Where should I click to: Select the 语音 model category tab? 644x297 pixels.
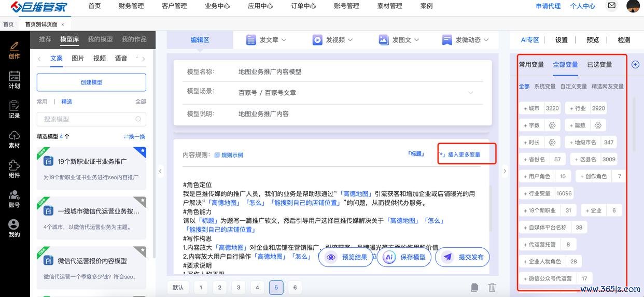point(121,59)
